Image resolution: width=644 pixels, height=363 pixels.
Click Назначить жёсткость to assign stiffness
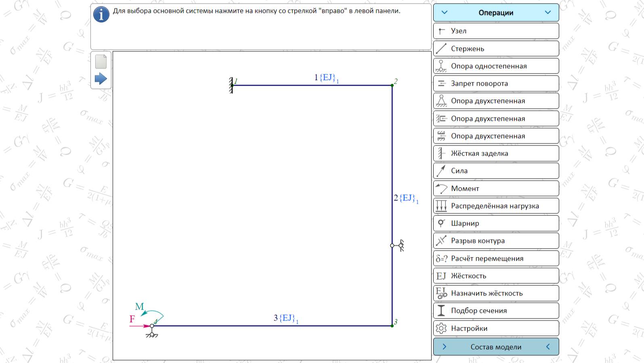(x=496, y=293)
